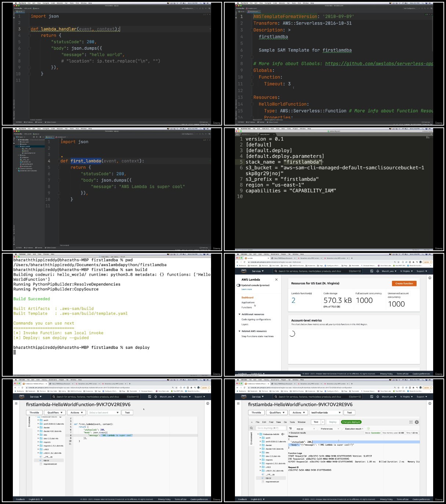Open the arrow dropdown next to the editor Test button
Image resolution: width=446 pixels, height=504 pixels.
coord(323,422)
